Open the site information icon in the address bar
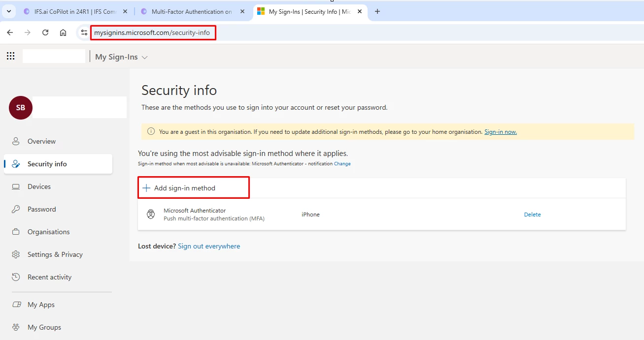 (x=84, y=32)
